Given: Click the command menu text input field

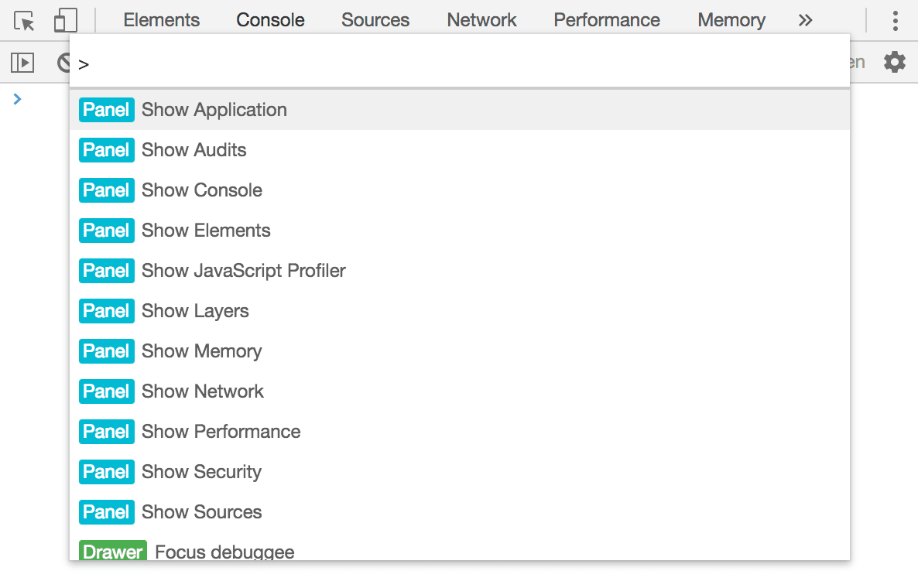Looking at the screenshot, I should tap(387, 65).
